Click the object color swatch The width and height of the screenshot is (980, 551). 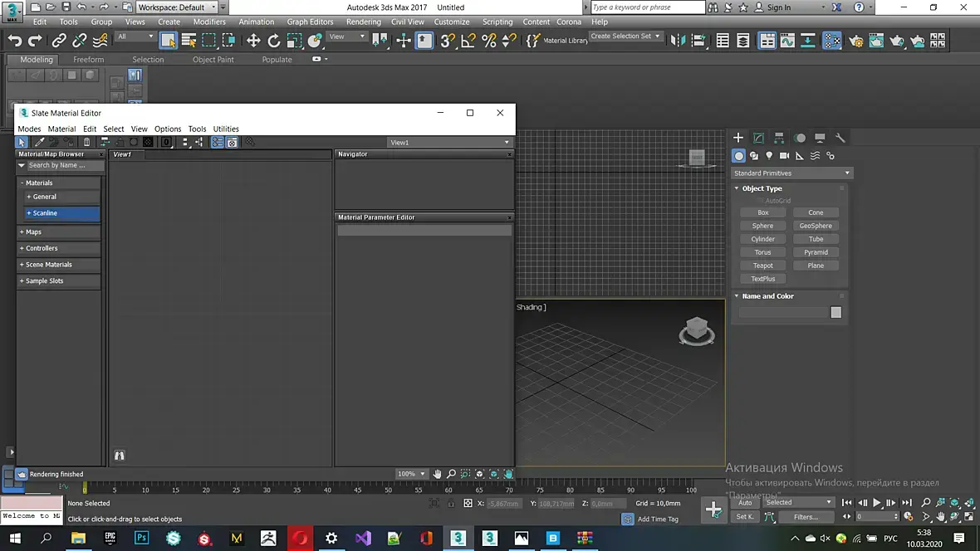835,313
